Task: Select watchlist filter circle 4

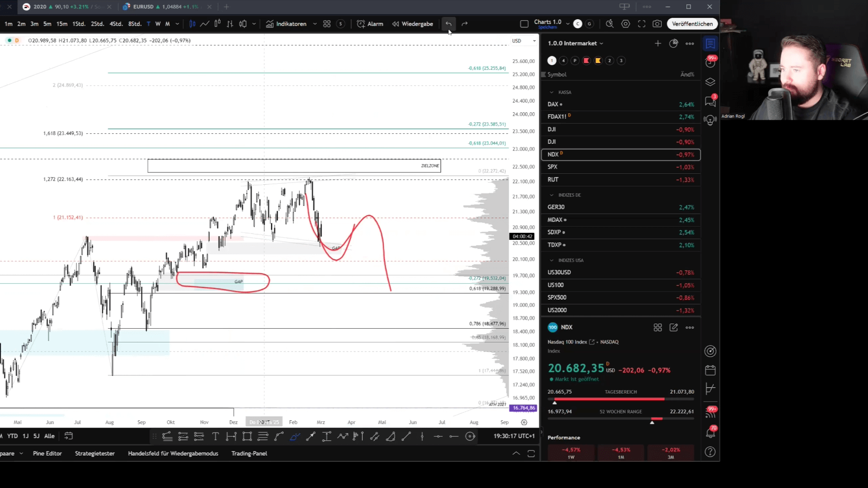Action: point(563,60)
